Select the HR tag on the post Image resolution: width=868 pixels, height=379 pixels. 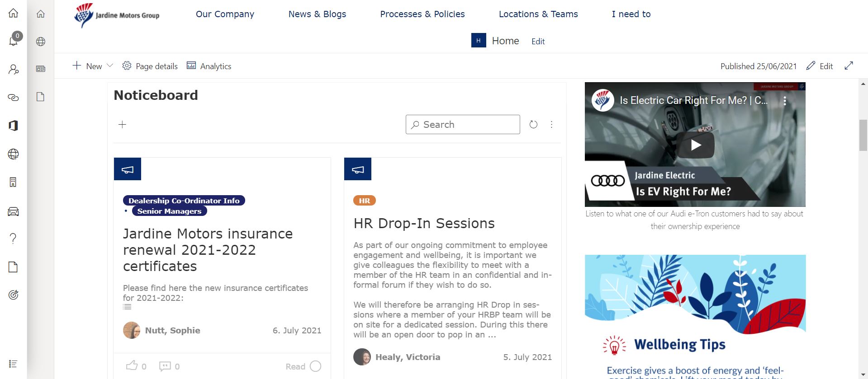click(x=364, y=201)
